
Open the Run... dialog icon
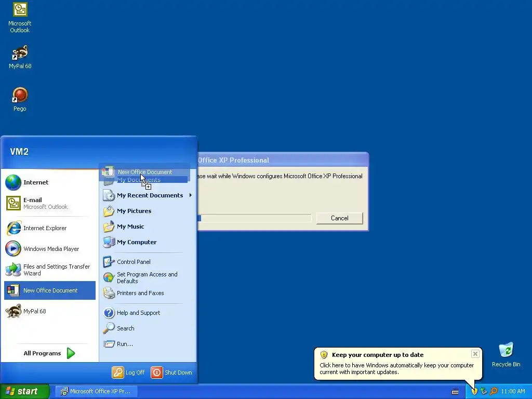tap(109, 344)
